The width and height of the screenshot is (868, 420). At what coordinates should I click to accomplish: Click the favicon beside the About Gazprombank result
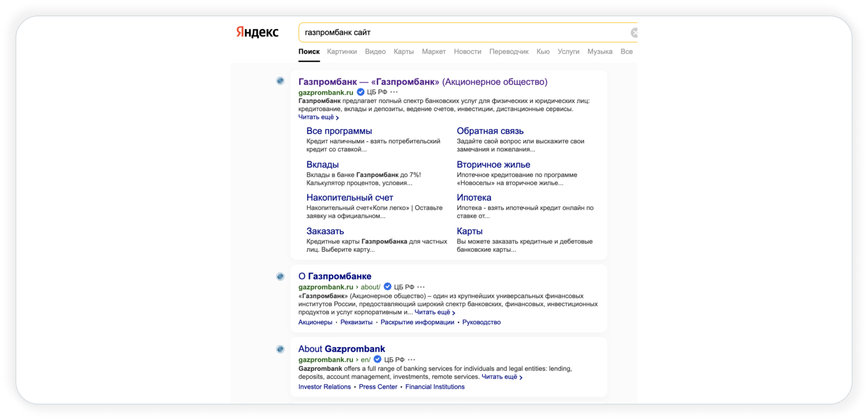tap(280, 349)
